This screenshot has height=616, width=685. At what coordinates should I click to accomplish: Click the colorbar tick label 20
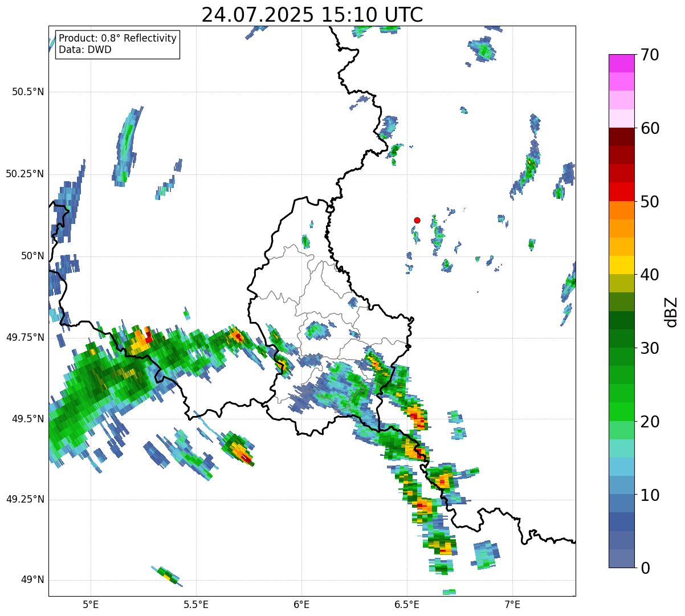pyautogui.click(x=650, y=422)
